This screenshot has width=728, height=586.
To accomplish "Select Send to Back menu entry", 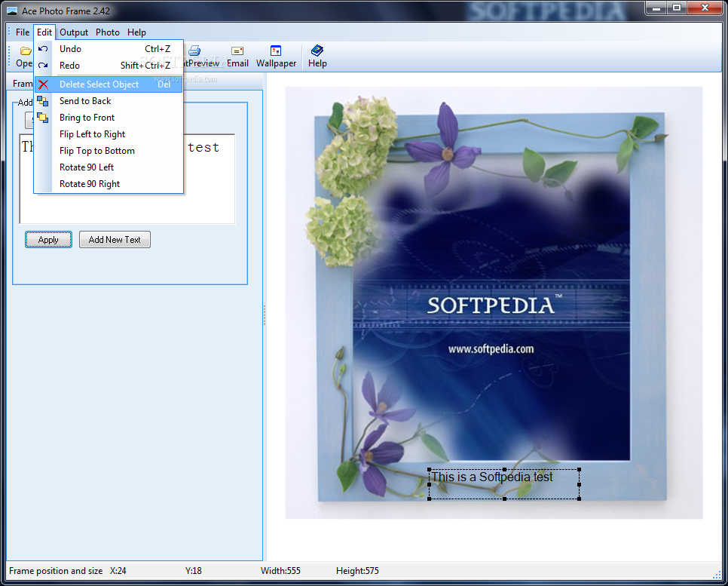I will tap(109, 101).
